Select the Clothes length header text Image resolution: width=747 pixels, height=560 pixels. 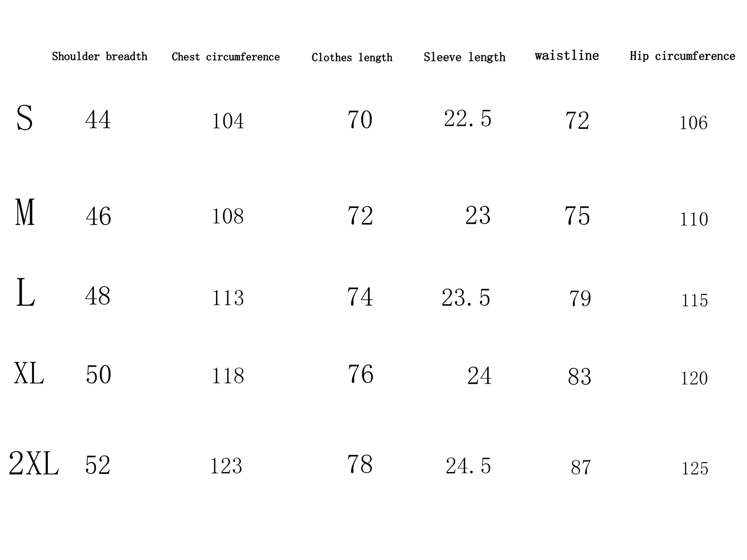[352, 58]
